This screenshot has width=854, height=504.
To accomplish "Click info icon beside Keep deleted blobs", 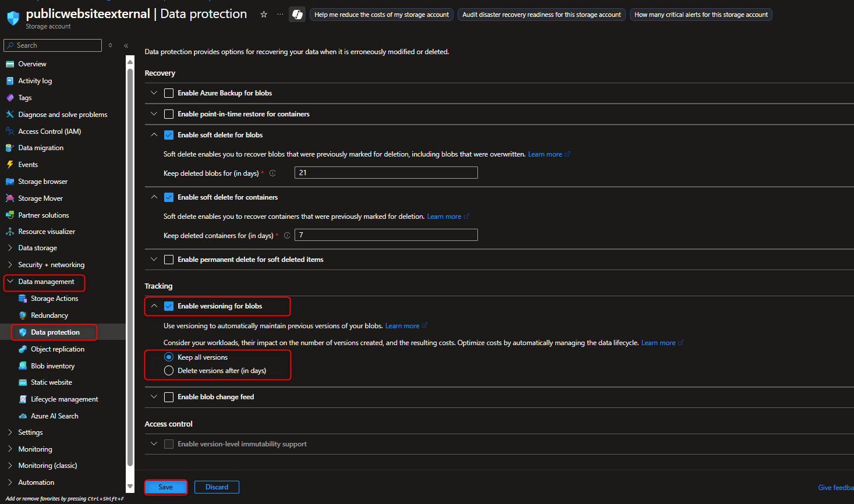I will pos(272,173).
